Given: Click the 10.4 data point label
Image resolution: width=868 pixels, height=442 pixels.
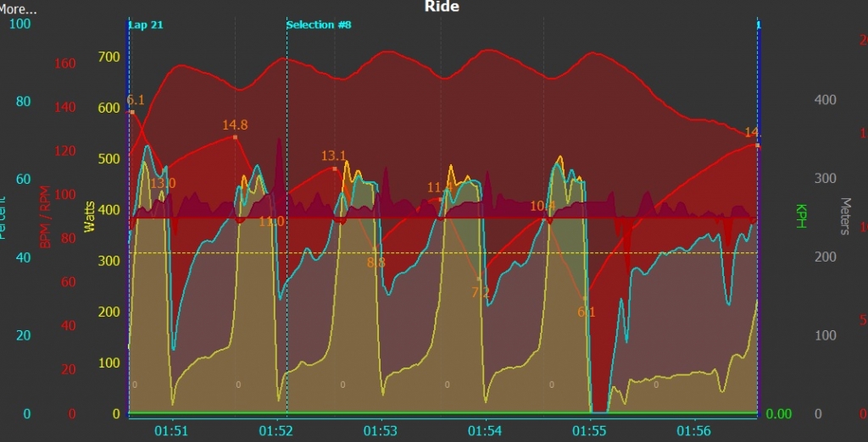Looking at the screenshot, I should tap(542, 206).
